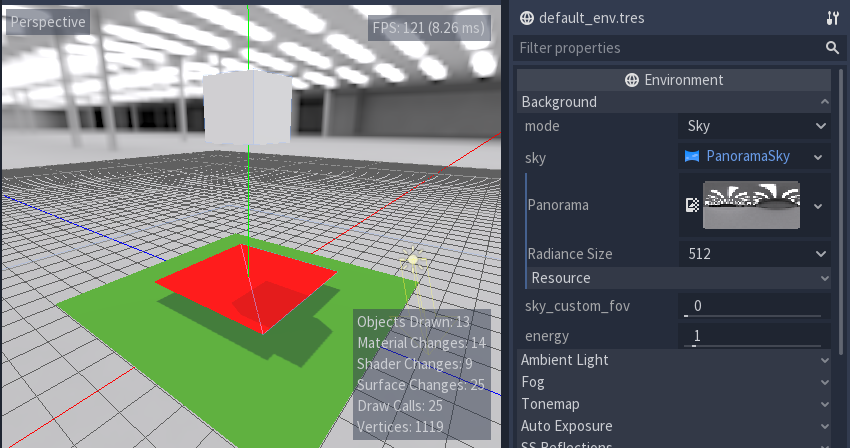Click the FPS: 121 (8.26 ms) readout
The height and width of the screenshot is (448, 850).
(429, 28)
